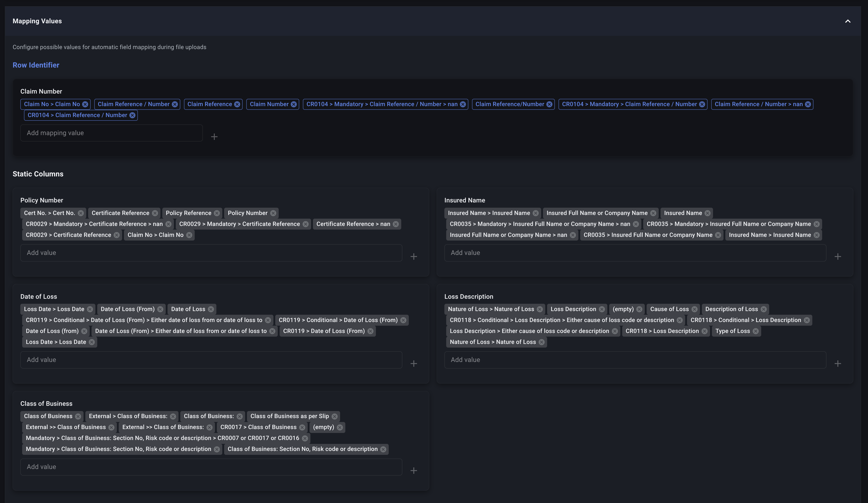Remove the 'Claim No > Claim No' claim number tag
The image size is (868, 503).
coord(85,104)
